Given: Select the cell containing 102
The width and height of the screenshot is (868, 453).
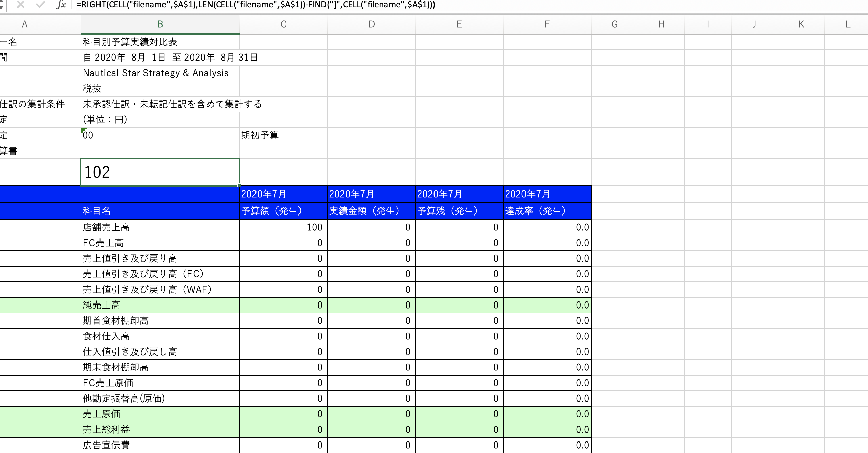Looking at the screenshot, I should click(x=160, y=172).
